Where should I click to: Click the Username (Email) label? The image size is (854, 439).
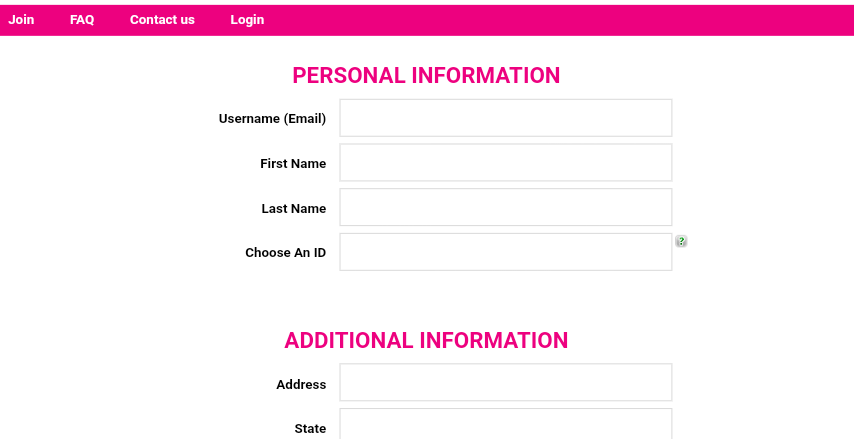click(x=272, y=119)
